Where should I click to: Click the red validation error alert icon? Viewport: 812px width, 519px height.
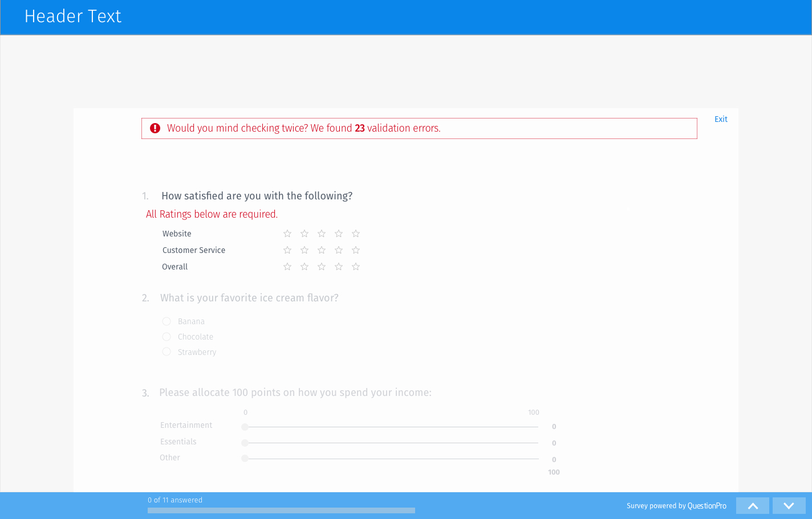click(x=155, y=128)
